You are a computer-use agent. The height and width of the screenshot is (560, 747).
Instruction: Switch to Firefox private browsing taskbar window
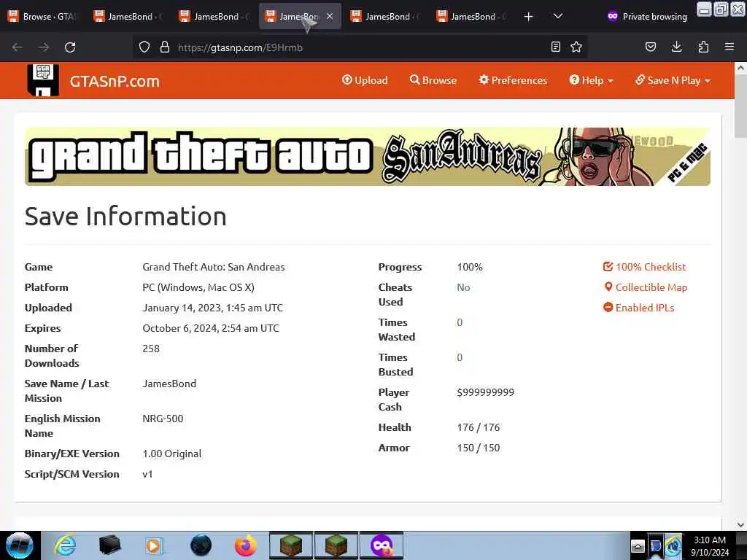tap(381, 545)
